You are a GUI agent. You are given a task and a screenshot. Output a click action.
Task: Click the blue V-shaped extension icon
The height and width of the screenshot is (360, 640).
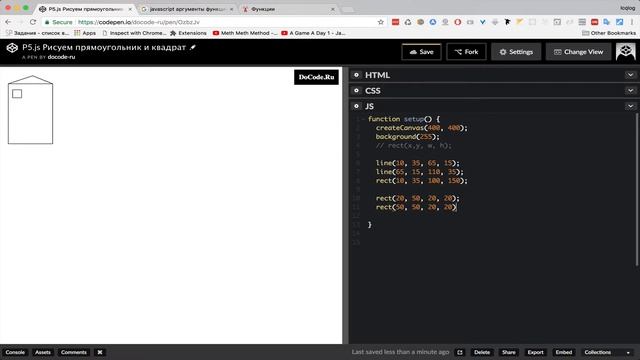click(482, 22)
